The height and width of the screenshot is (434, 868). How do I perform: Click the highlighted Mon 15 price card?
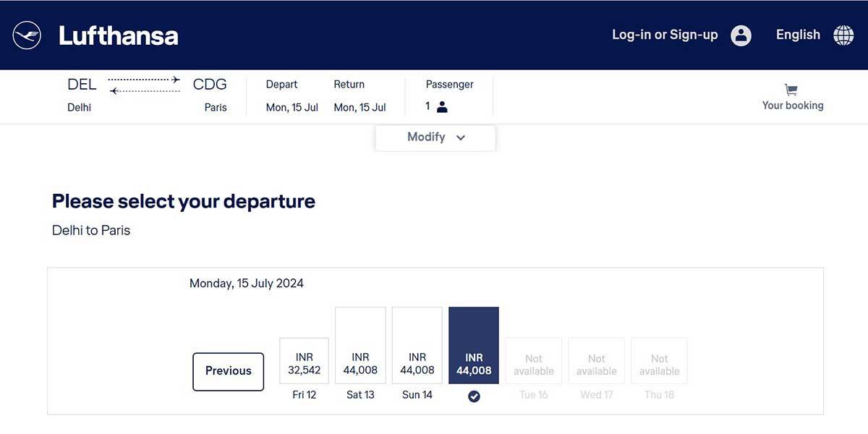point(474,344)
